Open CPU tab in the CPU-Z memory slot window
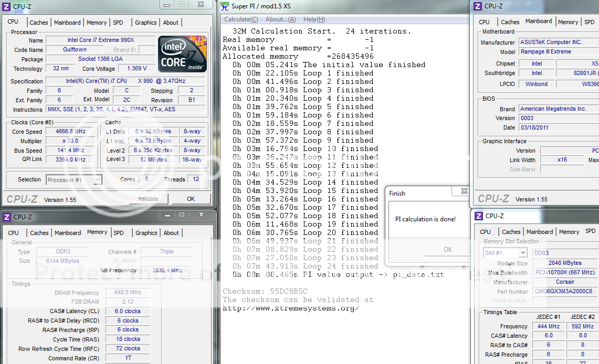Screen dimensions: 599x364 tap(486, 232)
